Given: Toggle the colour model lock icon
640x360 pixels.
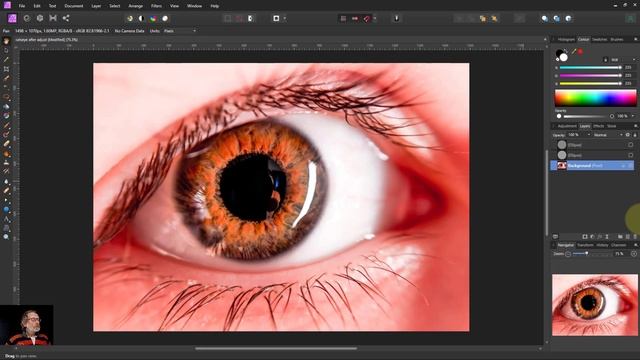Looking at the screenshot, I should pyautogui.click(x=605, y=60).
